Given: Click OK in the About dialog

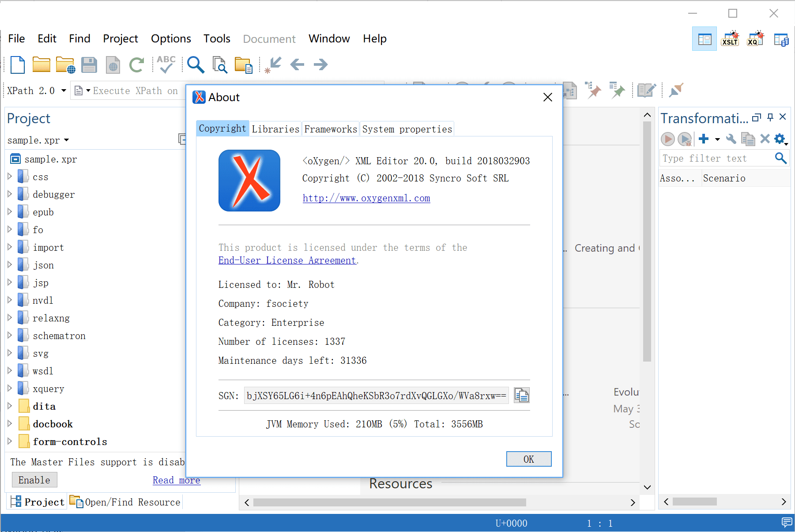Looking at the screenshot, I should (529, 459).
